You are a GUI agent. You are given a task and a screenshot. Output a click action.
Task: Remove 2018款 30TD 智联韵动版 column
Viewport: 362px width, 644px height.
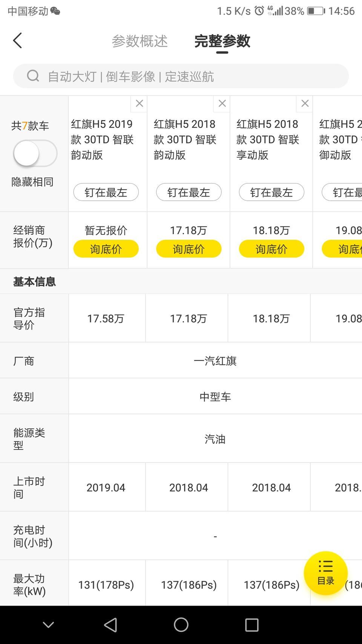click(222, 103)
